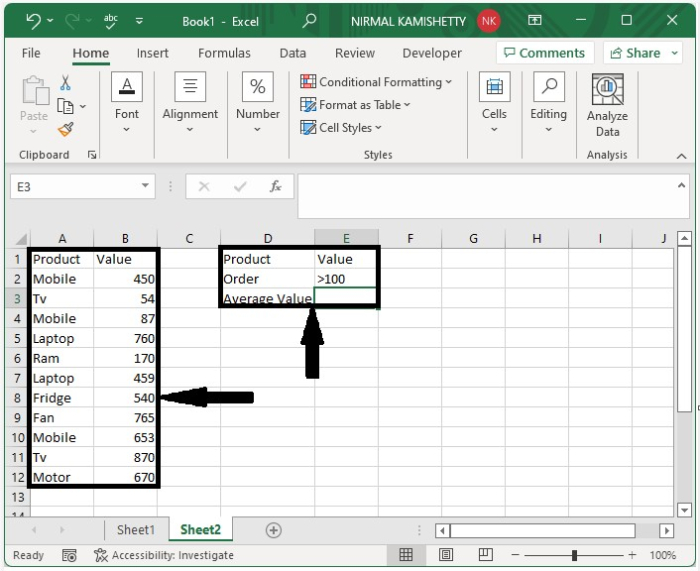
Task: Switch to the Formulas tab
Action: pos(224,53)
